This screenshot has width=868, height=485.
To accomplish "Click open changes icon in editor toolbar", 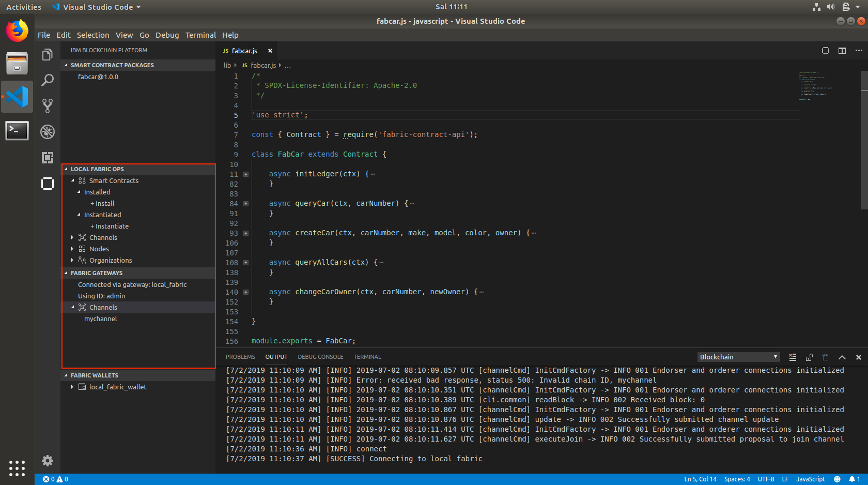I will coord(826,51).
